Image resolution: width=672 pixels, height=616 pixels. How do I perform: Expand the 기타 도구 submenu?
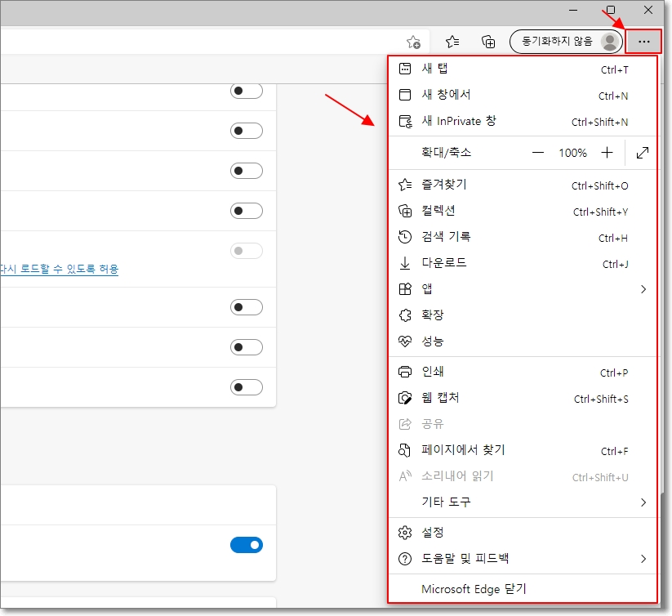522,502
